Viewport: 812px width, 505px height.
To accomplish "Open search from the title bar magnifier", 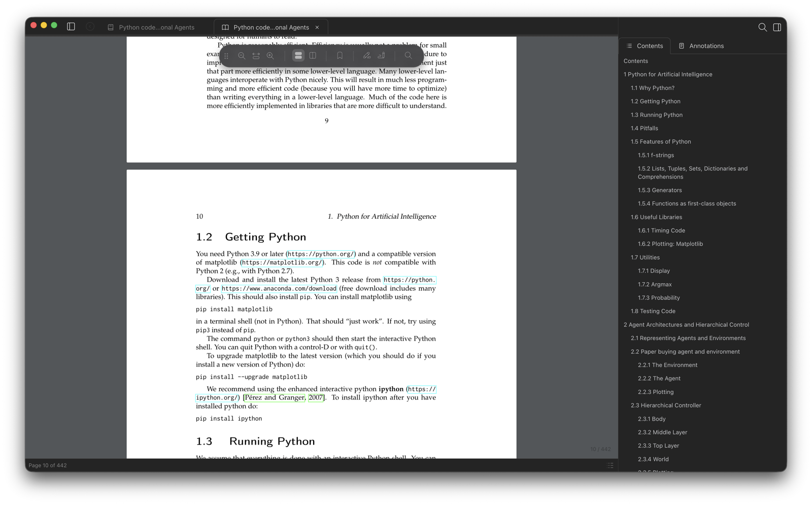I will click(x=762, y=27).
